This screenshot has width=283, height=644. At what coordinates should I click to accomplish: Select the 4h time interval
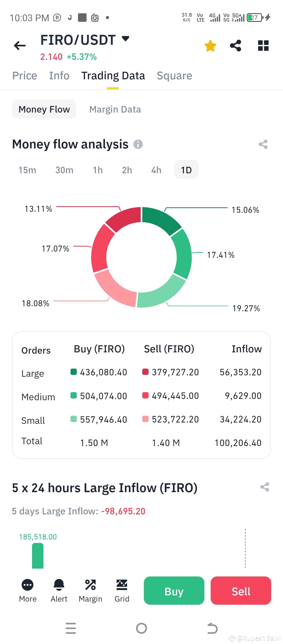(156, 170)
